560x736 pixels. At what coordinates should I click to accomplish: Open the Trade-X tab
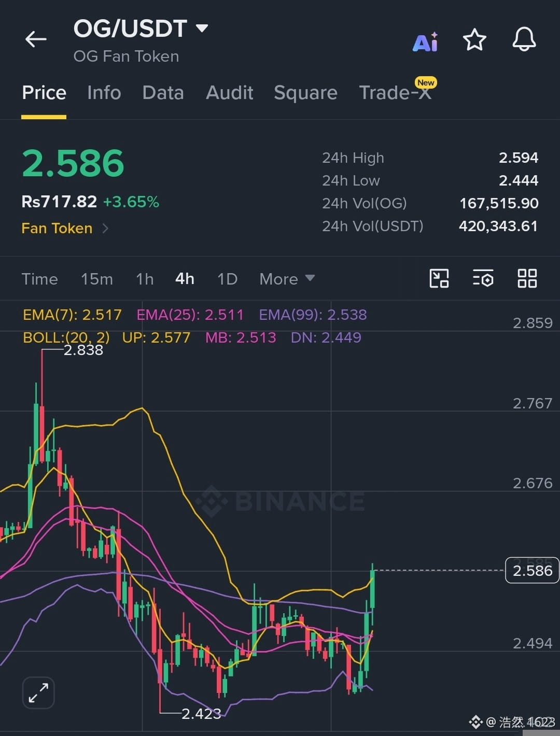pyautogui.click(x=395, y=93)
